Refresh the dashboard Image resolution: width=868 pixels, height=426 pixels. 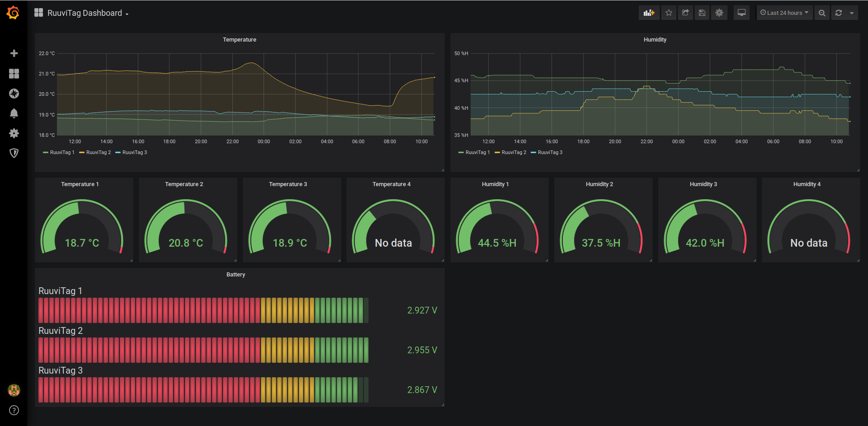point(839,13)
